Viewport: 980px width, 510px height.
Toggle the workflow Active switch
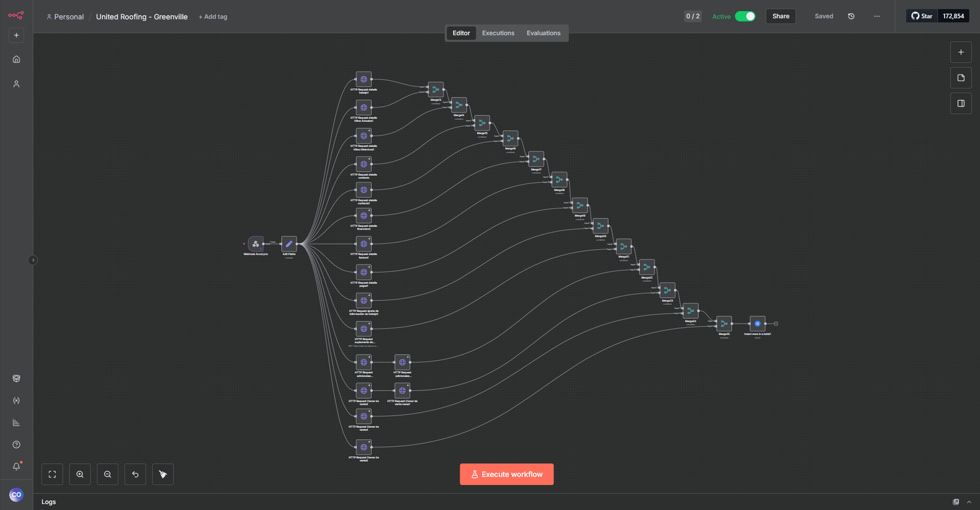click(745, 17)
